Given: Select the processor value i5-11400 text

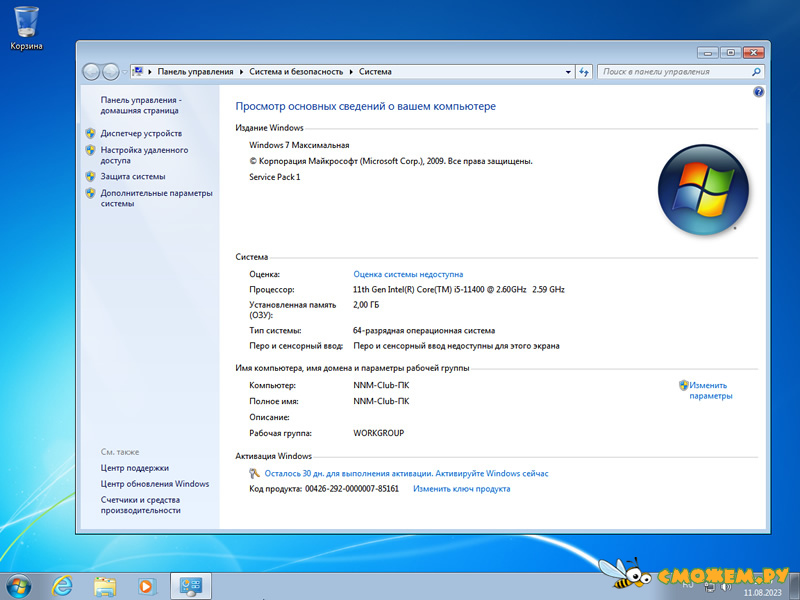Looking at the screenshot, I should (x=459, y=289).
